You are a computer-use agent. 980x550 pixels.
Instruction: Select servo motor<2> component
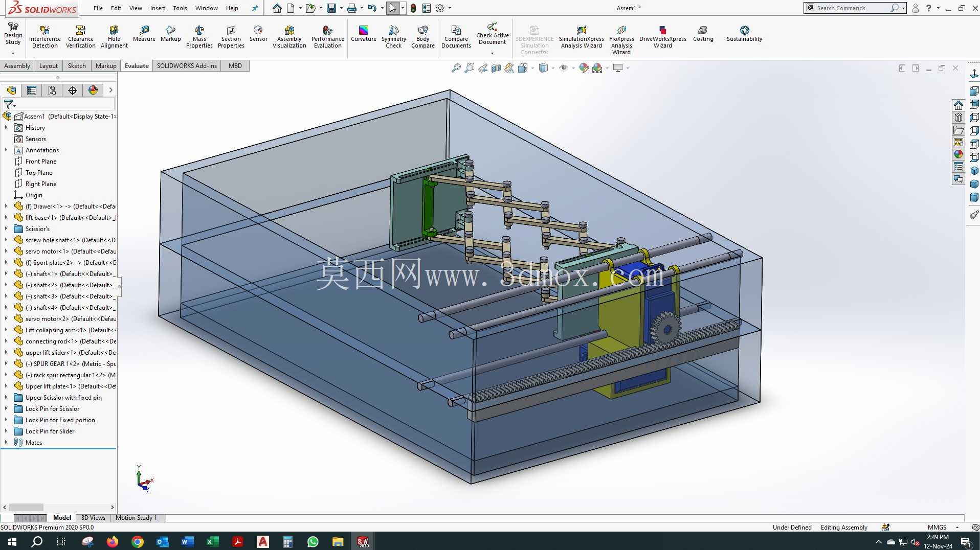(x=71, y=319)
